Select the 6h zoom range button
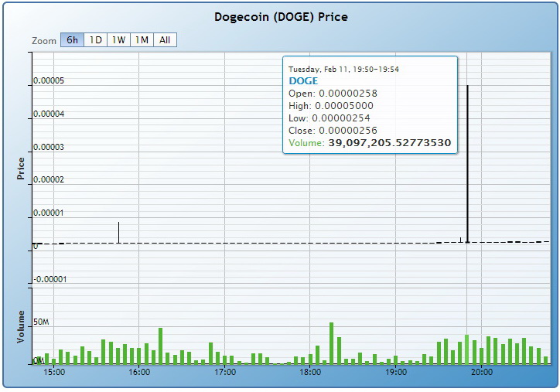Screen dimensions: 560x392 [x=72, y=40]
